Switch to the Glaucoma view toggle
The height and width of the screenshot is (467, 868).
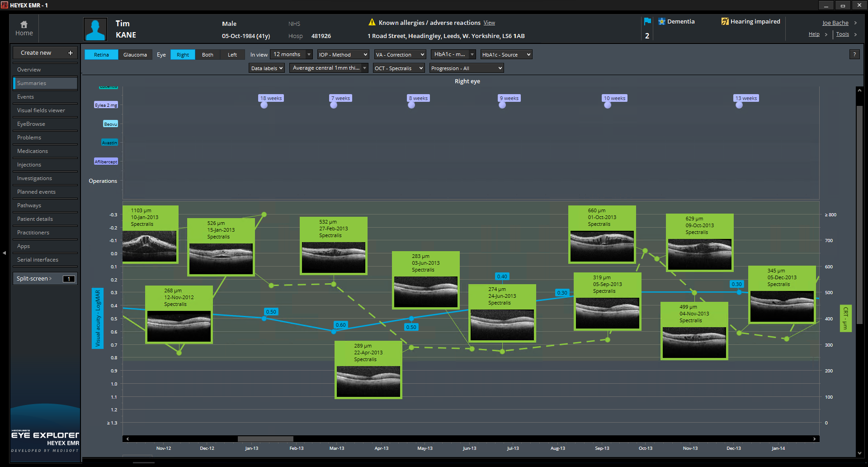[x=135, y=55]
